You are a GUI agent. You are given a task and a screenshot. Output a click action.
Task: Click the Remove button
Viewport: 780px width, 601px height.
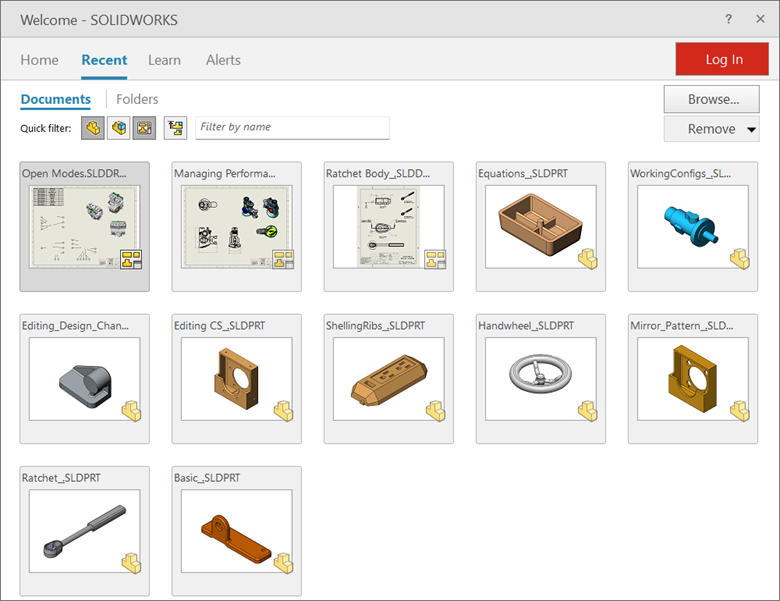(711, 129)
